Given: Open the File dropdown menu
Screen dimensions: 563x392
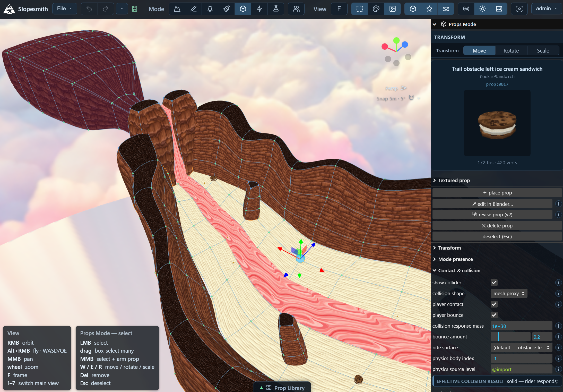Looking at the screenshot, I should (x=65, y=9).
